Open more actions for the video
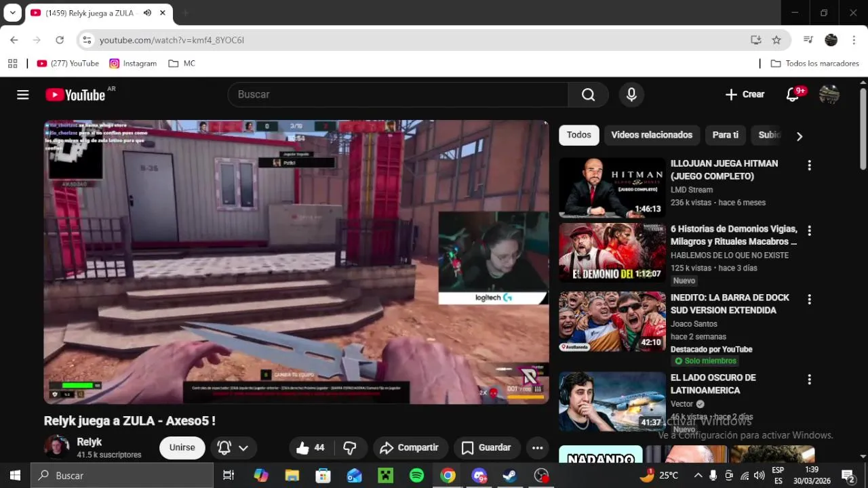The width and height of the screenshot is (868, 488). click(537, 447)
